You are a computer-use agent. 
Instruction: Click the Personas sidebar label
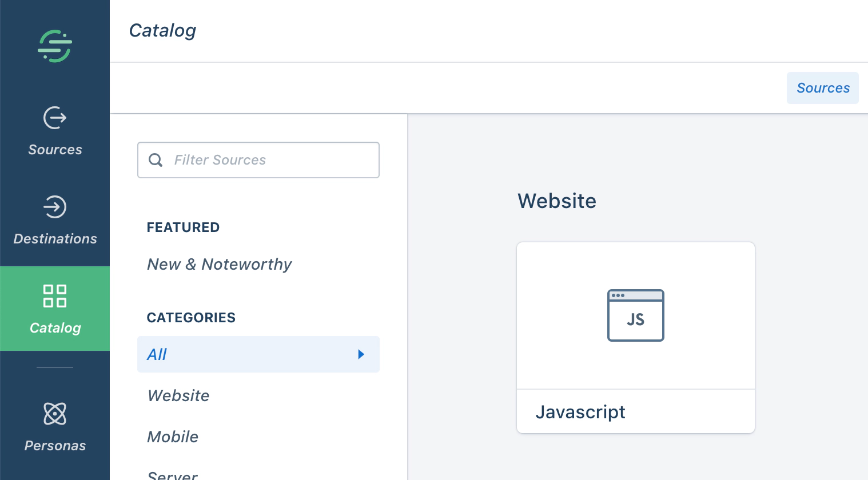point(55,446)
